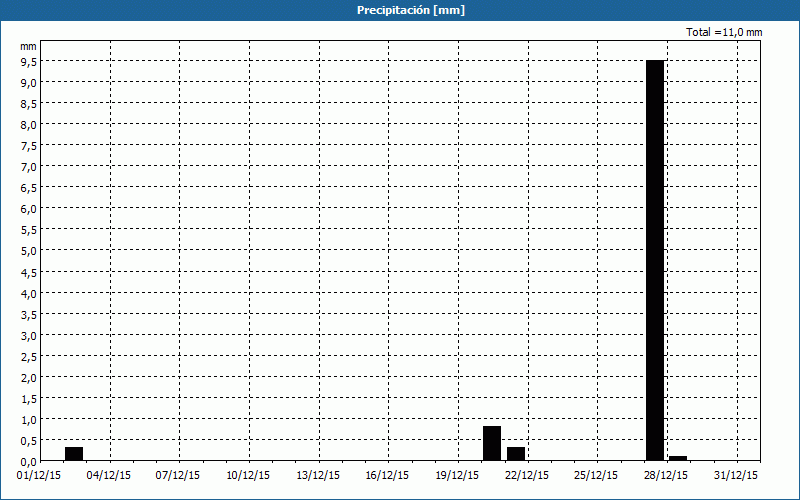Image resolution: width=800 pixels, height=500 pixels.
Task: Click the 07/12/15 date label
Action: [x=178, y=475]
